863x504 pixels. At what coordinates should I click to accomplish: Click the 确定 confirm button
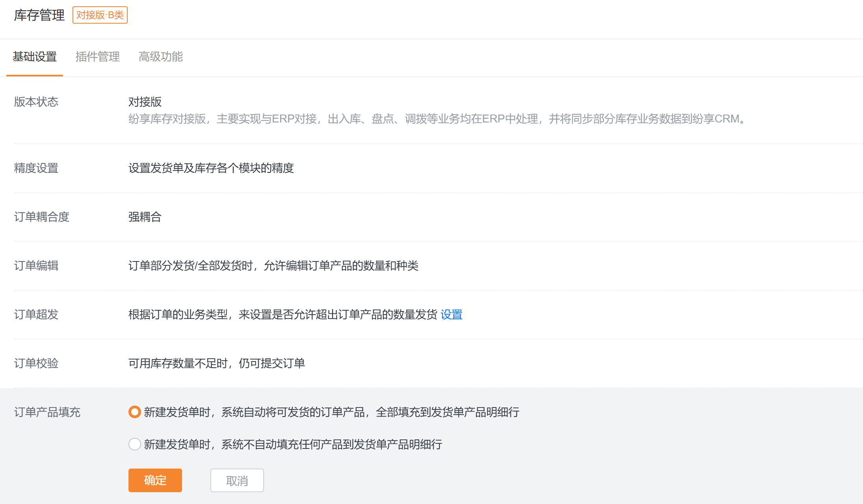155,480
